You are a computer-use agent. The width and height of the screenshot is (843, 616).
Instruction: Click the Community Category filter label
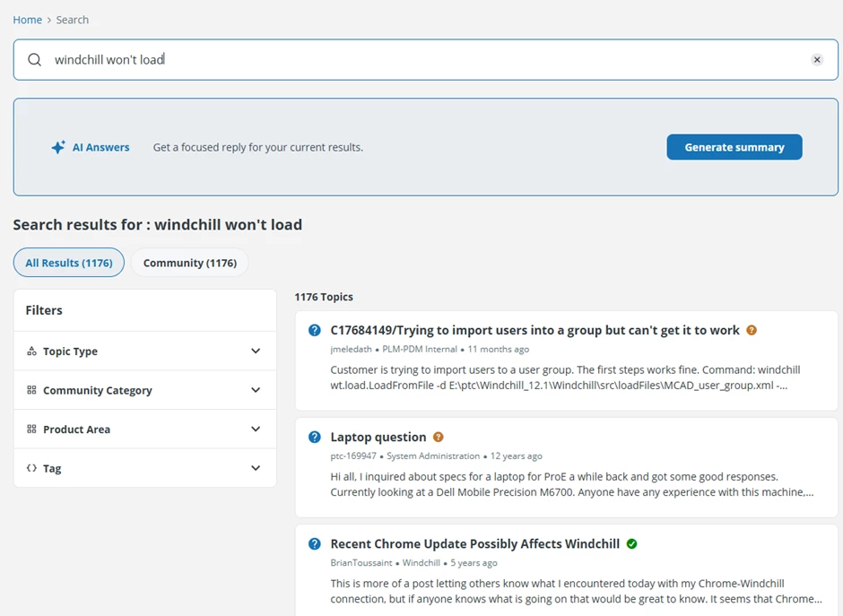click(98, 391)
